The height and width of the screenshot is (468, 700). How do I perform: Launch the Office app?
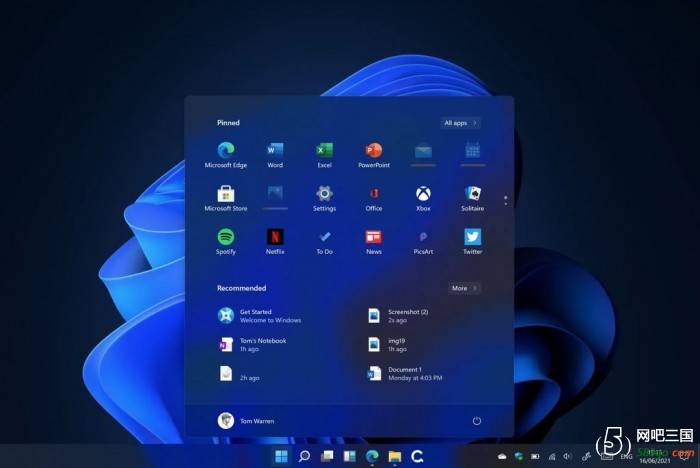click(x=374, y=198)
